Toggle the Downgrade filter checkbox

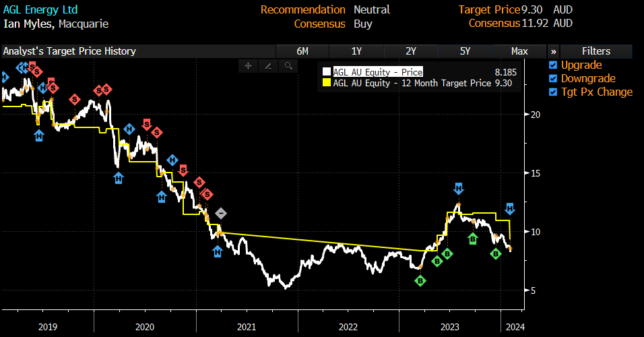click(x=553, y=78)
